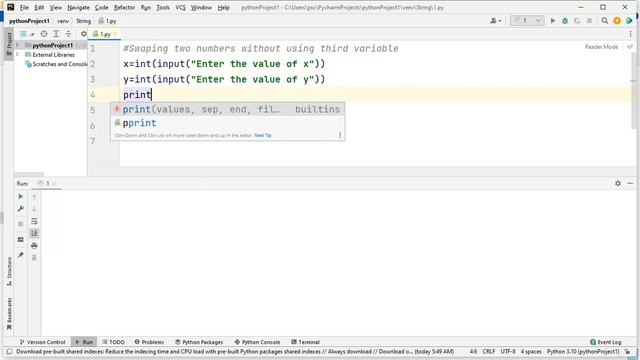
Task: Open the Event Log button
Action: [x=606, y=342]
